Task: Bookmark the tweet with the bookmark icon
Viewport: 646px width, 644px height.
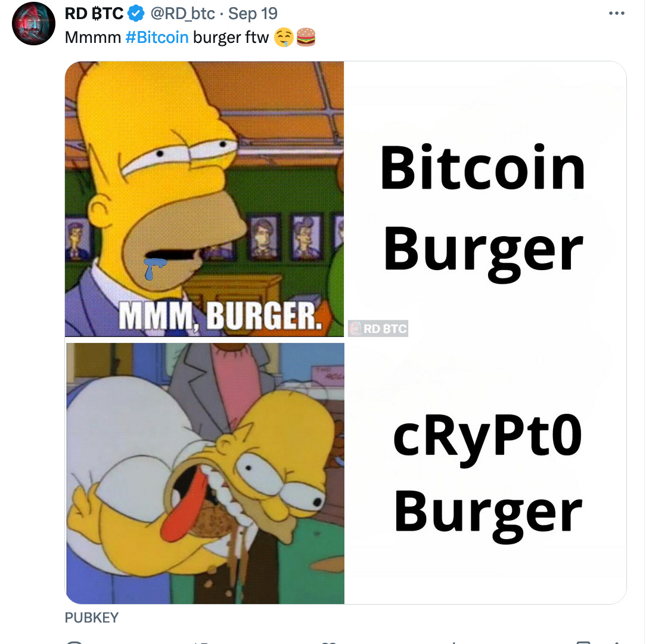Action: click(x=583, y=642)
